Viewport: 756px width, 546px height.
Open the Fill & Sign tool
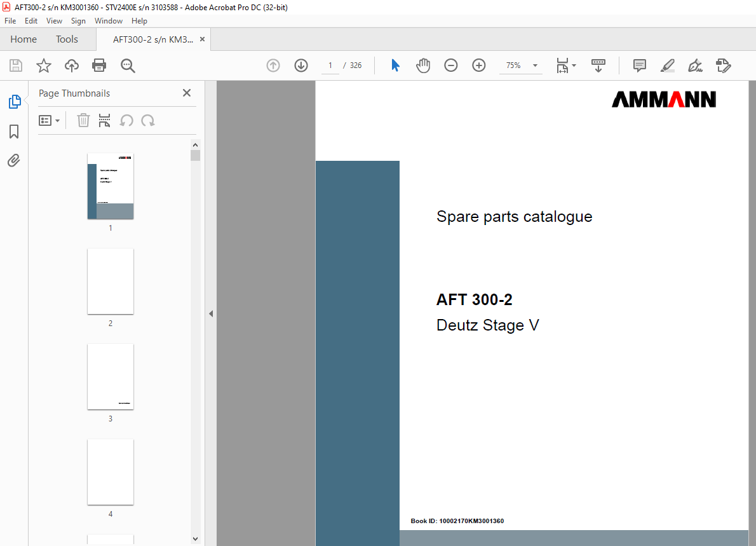point(695,65)
